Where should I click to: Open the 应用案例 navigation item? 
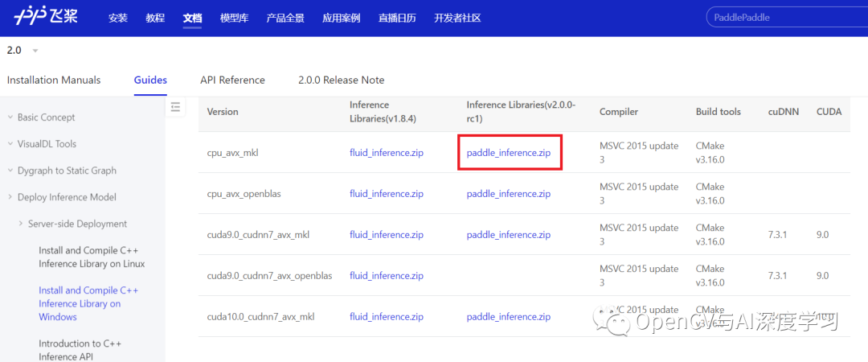click(342, 18)
